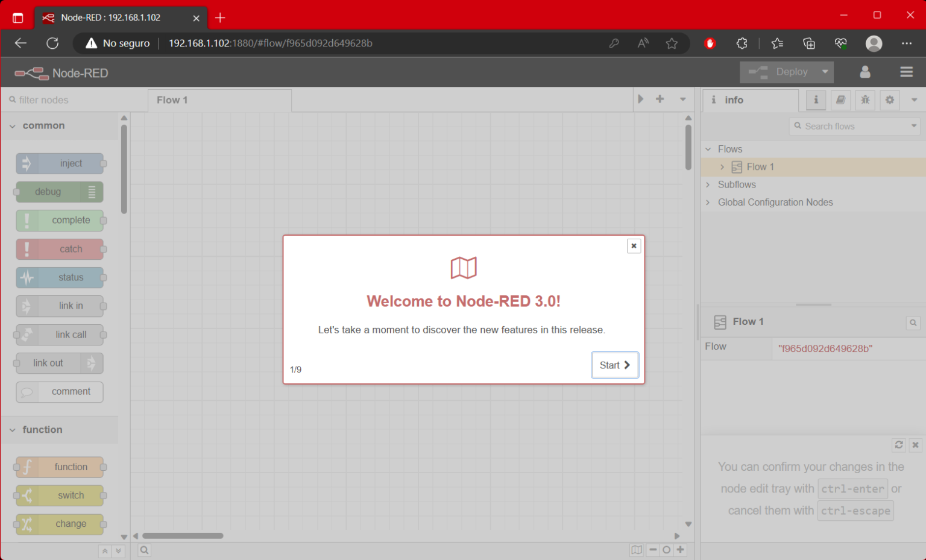The height and width of the screenshot is (560, 926).
Task: Zoom in on the flow canvas
Action: [x=681, y=550]
